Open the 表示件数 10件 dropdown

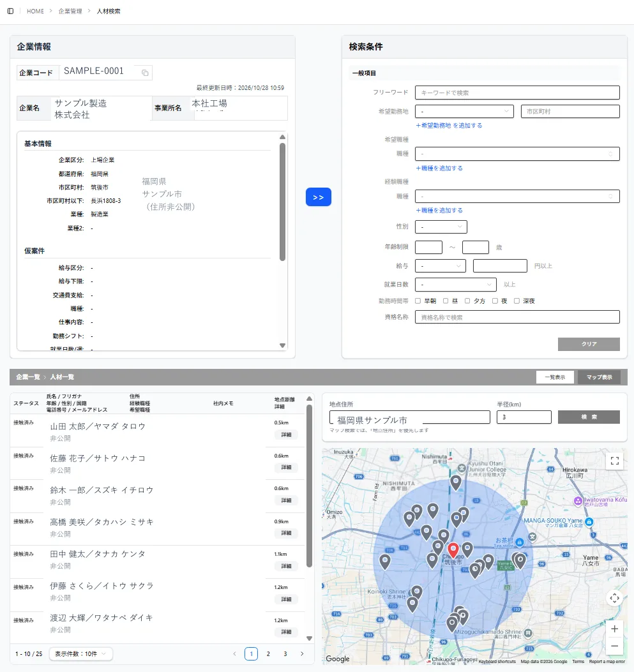tap(81, 654)
